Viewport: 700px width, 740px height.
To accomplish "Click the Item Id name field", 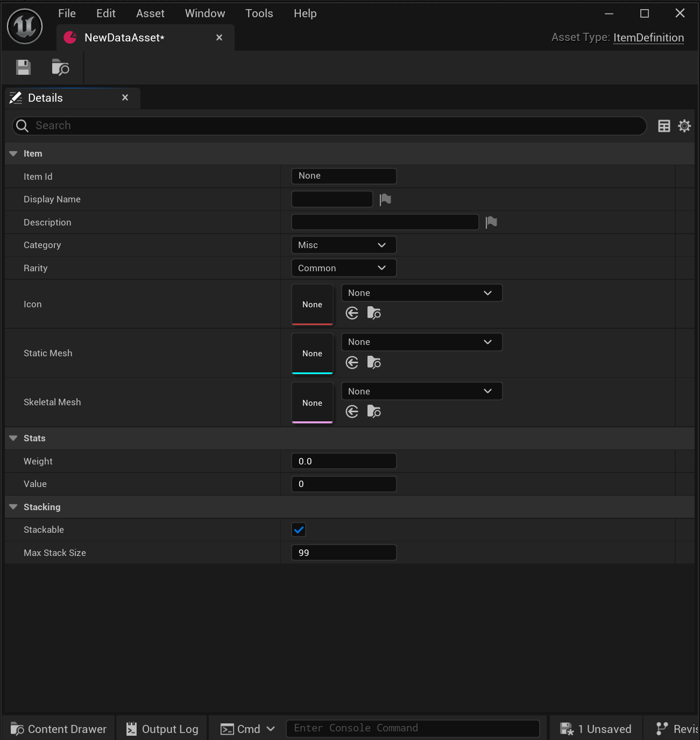I will 344,176.
